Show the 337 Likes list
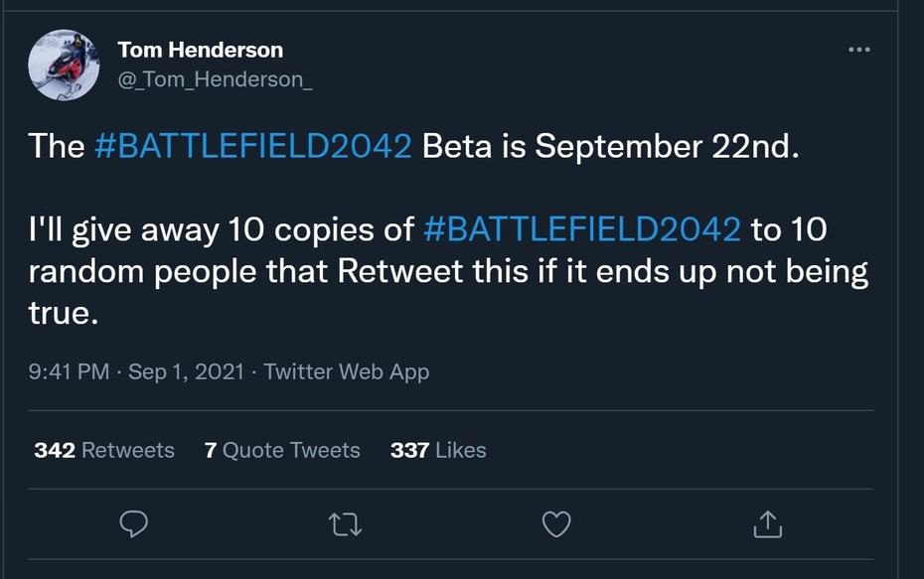Viewport: 924px width, 579px height. 438,450
